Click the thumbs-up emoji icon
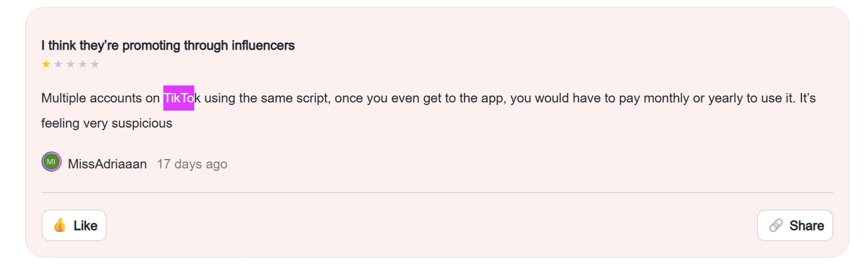The height and width of the screenshot is (269, 868). 60,226
